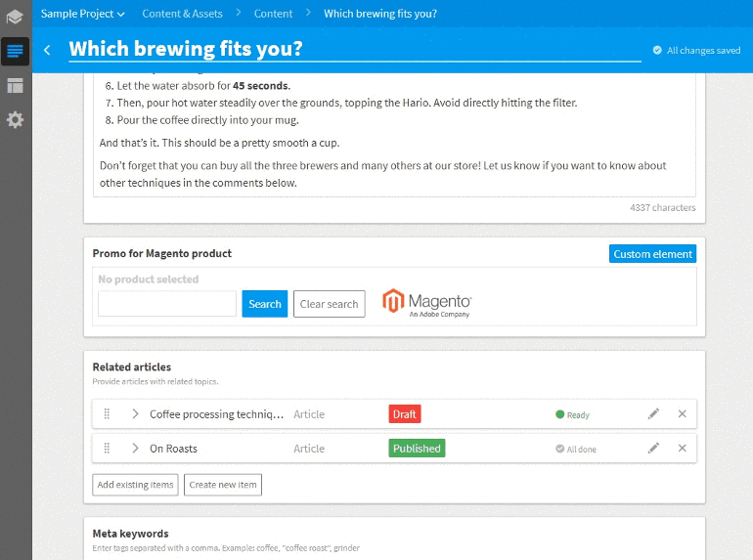The height and width of the screenshot is (560, 753).
Task: Go back using the left arrow icon
Action: tap(47, 50)
